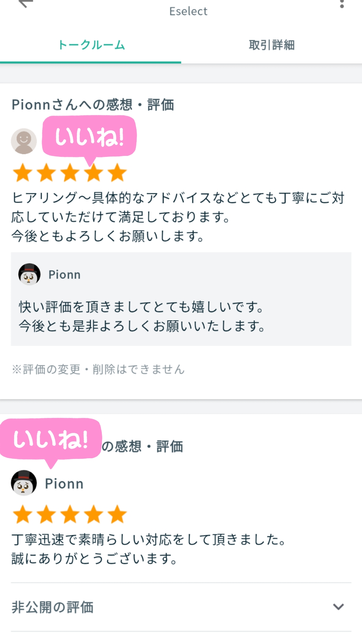Image resolution: width=362 pixels, height=644 pixels.
Task: Expand the 非公開の評価 chevron
Action: (x=338, y=607)
